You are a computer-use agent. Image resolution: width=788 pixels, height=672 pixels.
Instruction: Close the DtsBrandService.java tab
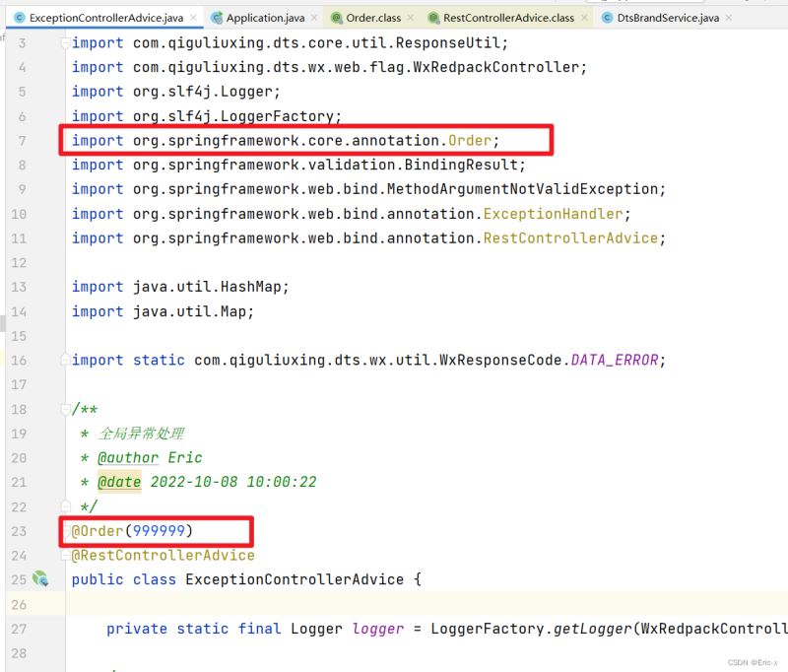[729, 18]
